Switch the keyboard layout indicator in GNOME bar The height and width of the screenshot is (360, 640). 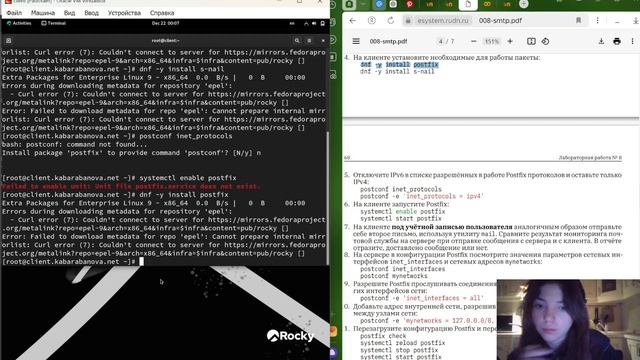(292, 23)
